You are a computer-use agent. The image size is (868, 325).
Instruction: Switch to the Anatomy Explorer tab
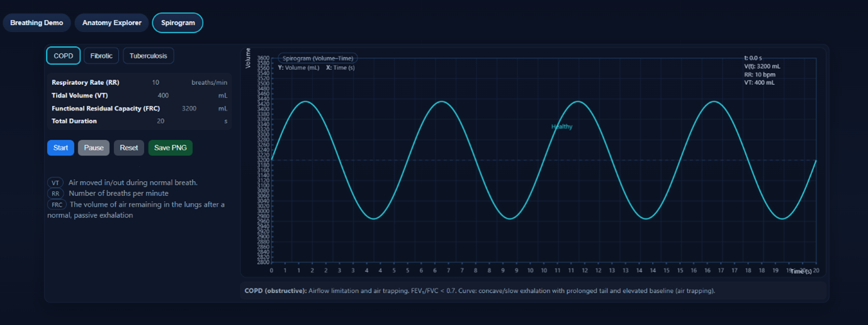[111, 23]
